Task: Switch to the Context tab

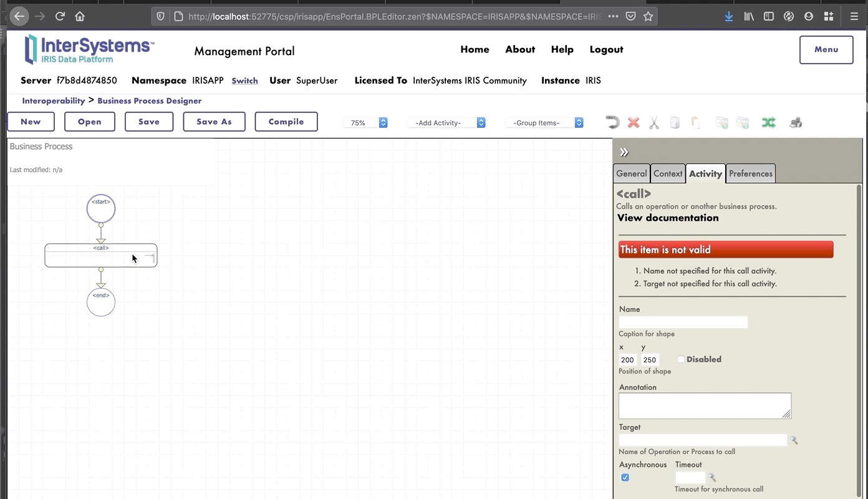Action: 668,174
